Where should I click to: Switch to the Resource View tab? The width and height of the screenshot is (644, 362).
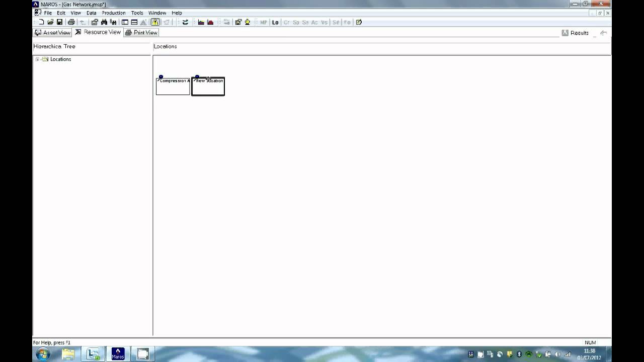pos(98,32)
